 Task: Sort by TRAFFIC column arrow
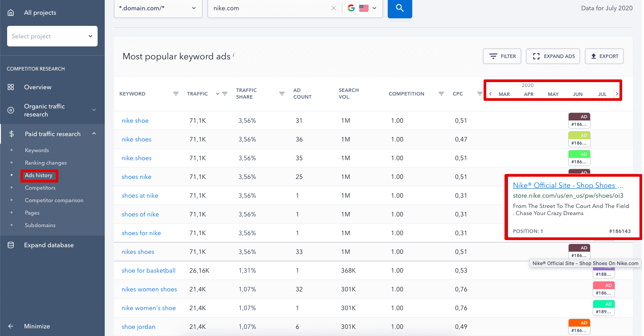[217, 94]
